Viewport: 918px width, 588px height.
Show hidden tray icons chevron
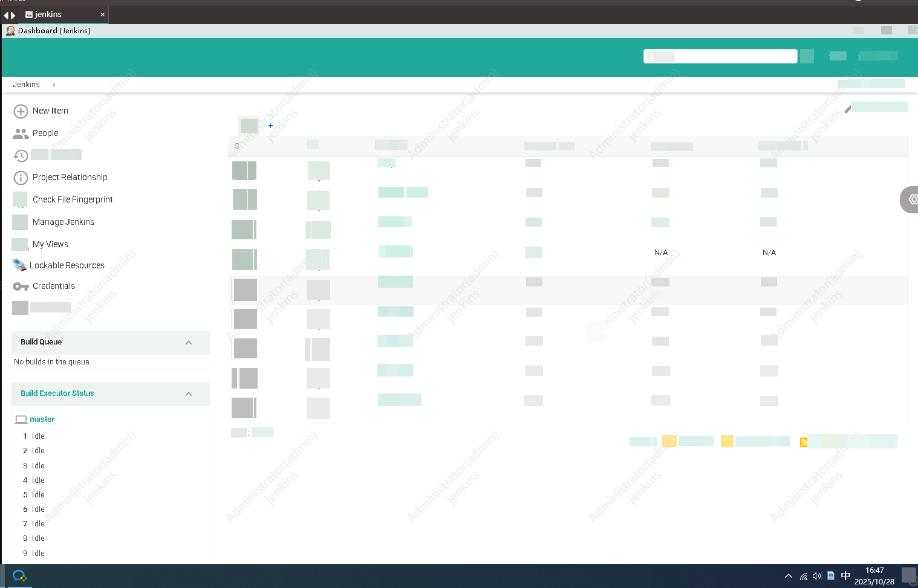pos(788,576)
